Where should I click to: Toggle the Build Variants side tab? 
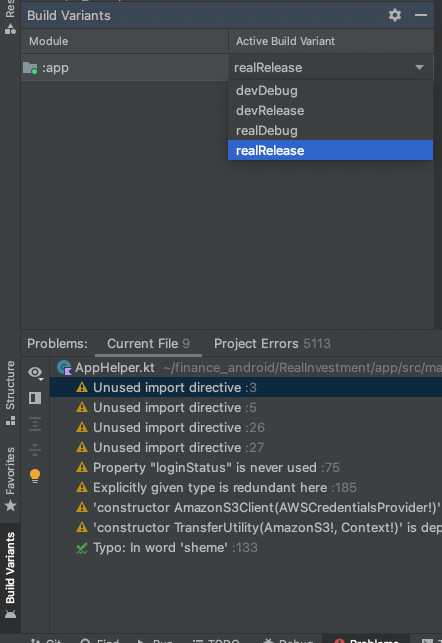click(x=10, y=575)
